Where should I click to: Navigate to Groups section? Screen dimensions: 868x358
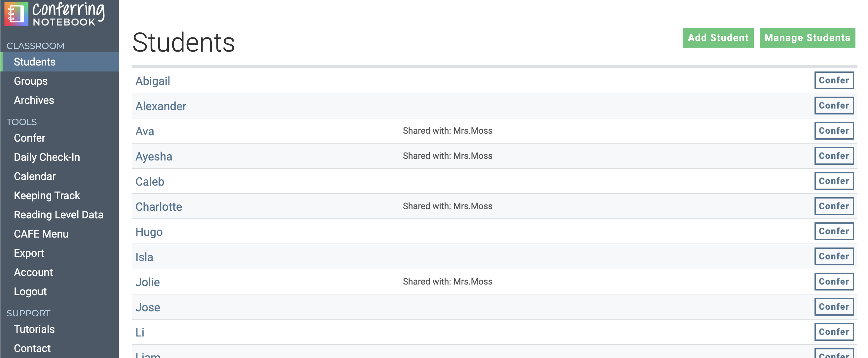point(30,81)
